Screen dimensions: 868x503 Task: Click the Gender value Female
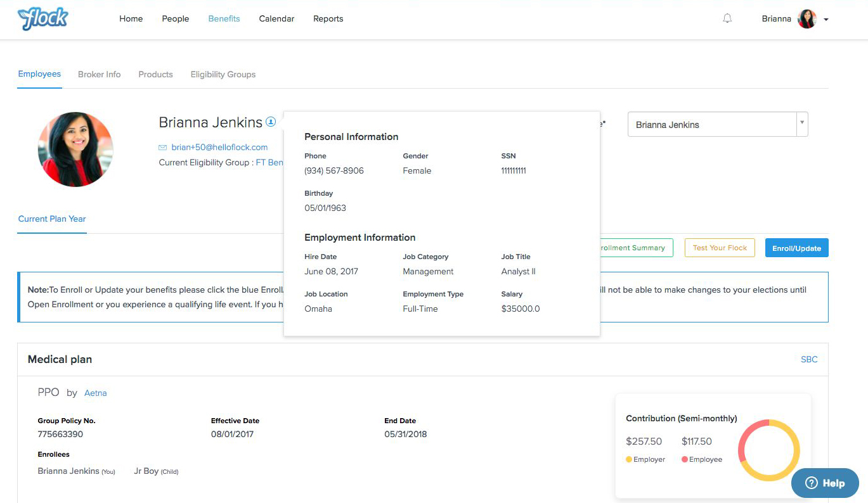point(417,171)
